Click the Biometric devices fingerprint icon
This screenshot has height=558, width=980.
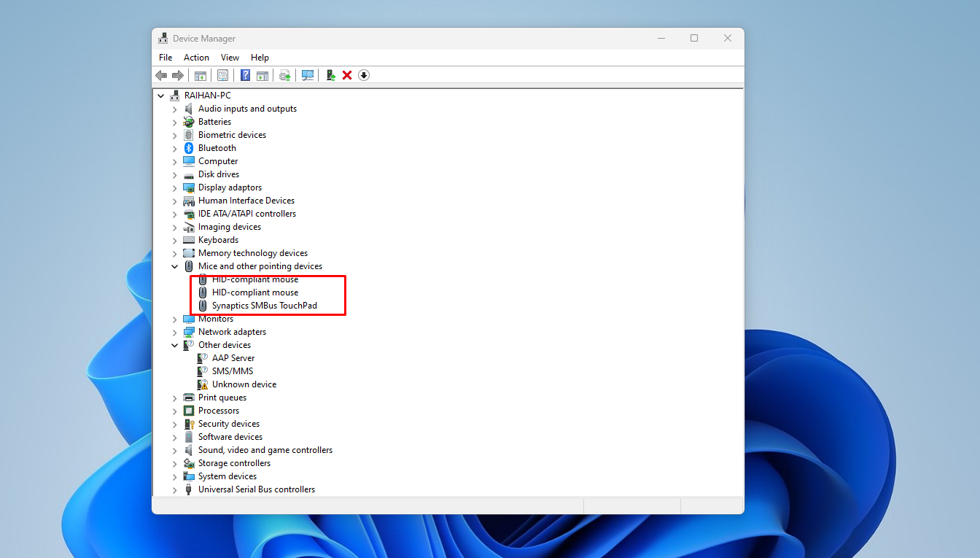click(x=189, y=135)
